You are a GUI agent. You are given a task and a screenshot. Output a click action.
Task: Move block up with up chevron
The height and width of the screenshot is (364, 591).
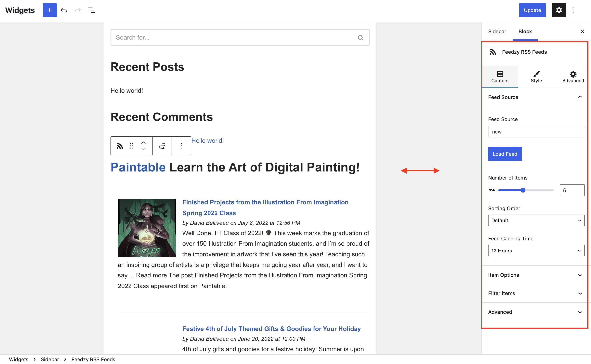tap(143, 143)
